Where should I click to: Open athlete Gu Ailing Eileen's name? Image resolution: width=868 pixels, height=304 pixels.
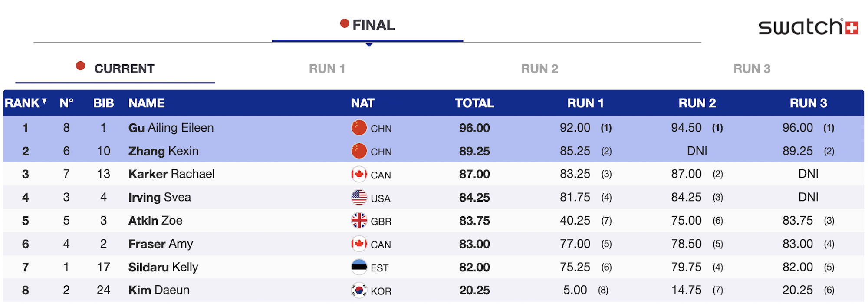(x=171, y=128)
